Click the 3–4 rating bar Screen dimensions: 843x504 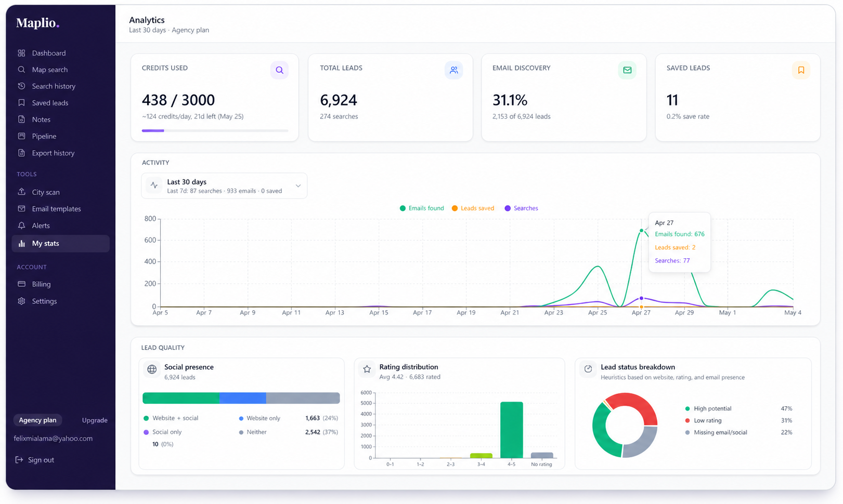[481, 456]
